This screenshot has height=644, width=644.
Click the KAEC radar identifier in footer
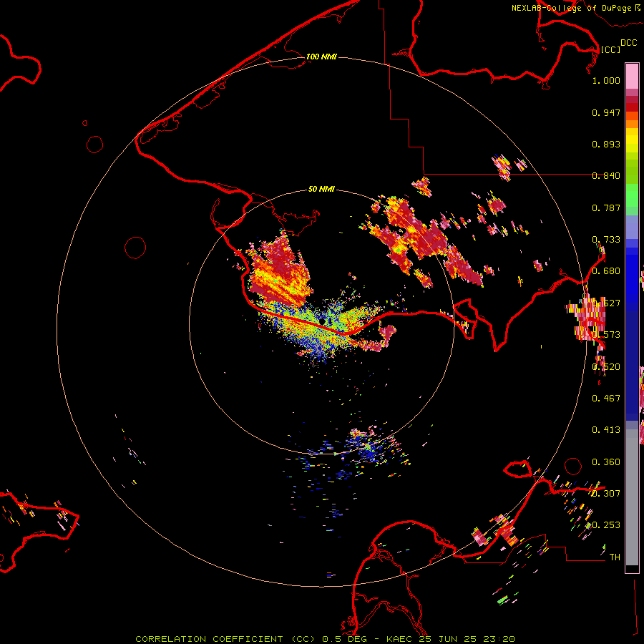pos(401,639)
